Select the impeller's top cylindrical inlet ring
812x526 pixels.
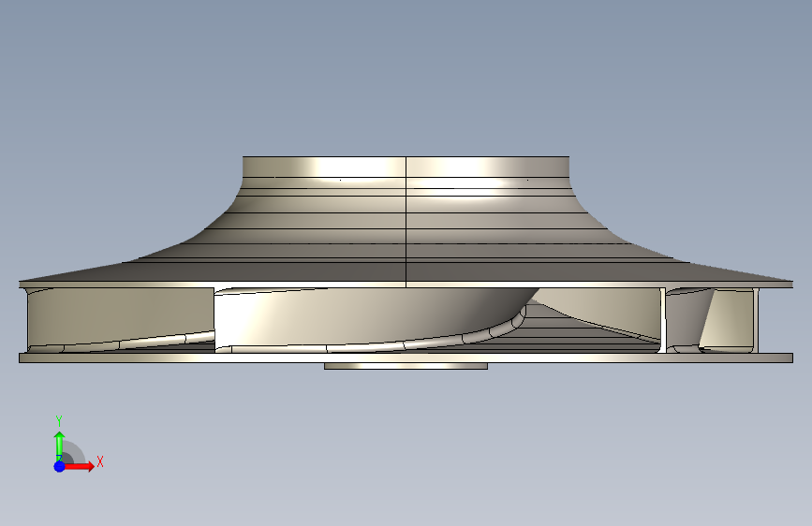click(406, 167)
